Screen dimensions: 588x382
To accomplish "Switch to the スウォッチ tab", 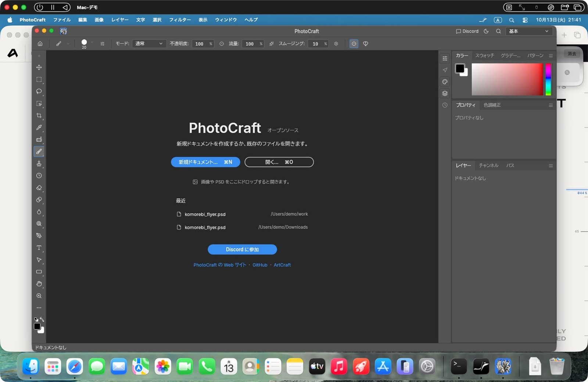I will (485, 55).
